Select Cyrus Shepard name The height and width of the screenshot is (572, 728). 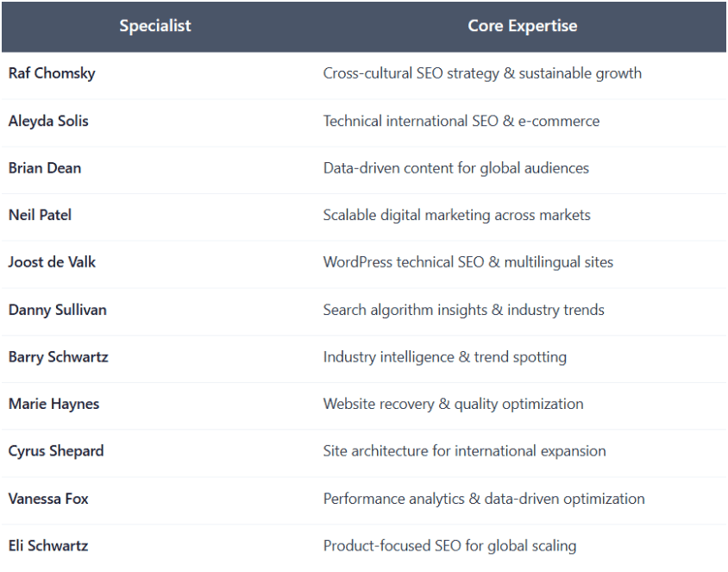[x=56, y=451]
